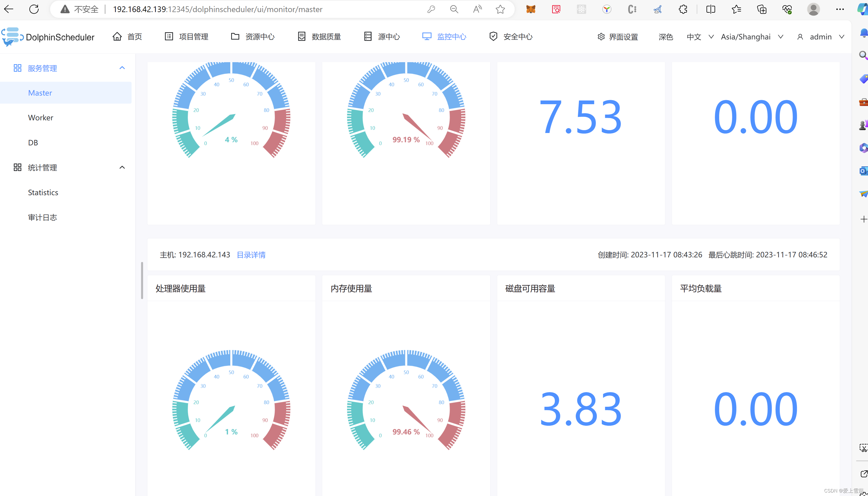Click the browser refresh icon

(34, 9)
